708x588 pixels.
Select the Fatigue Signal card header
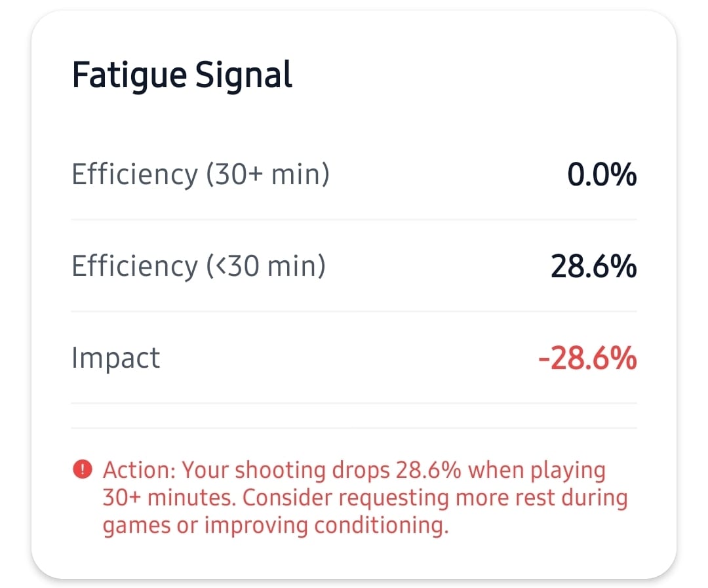182,74
